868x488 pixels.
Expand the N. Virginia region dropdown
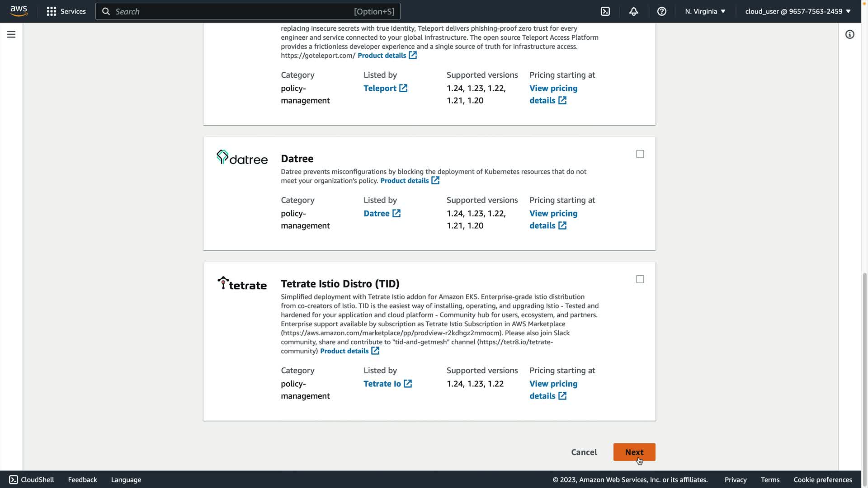[x=705, y=11]
